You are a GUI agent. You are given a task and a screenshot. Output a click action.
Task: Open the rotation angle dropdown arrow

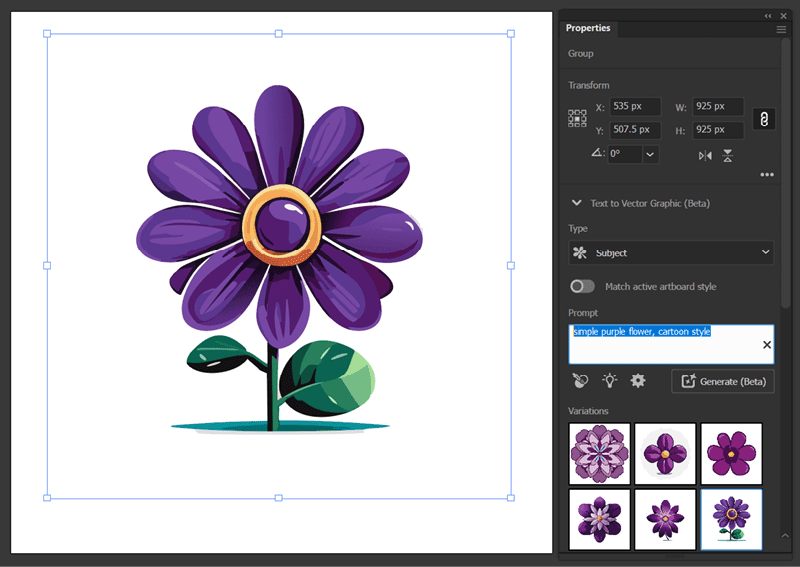tap(650, 154)
